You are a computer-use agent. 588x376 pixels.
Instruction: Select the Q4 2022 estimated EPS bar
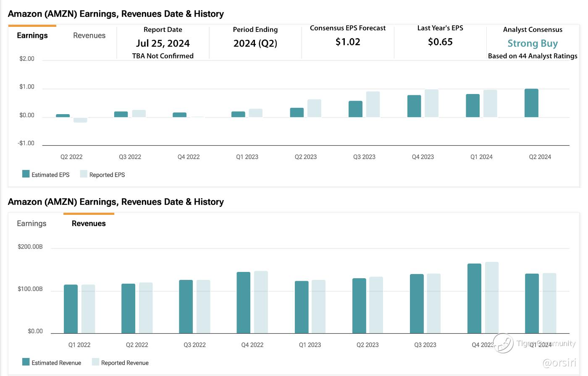[179, 115]
